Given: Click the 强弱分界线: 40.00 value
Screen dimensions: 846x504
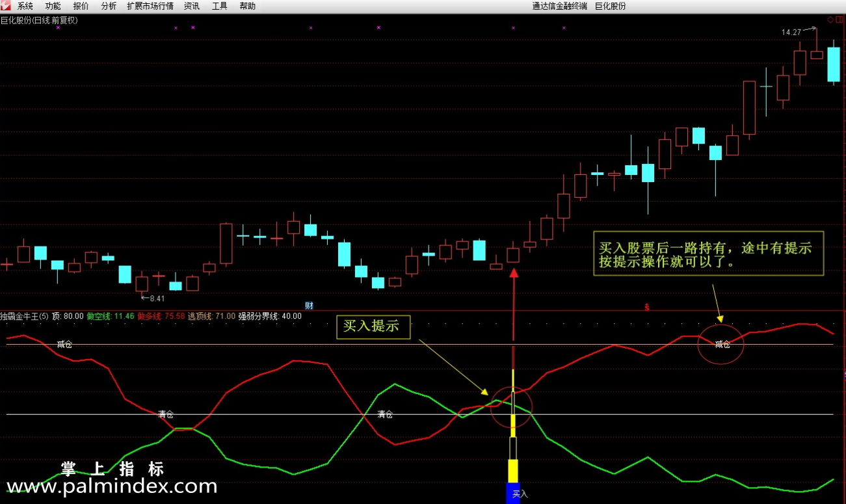Looking at the screenshot, I should (270, 316).
